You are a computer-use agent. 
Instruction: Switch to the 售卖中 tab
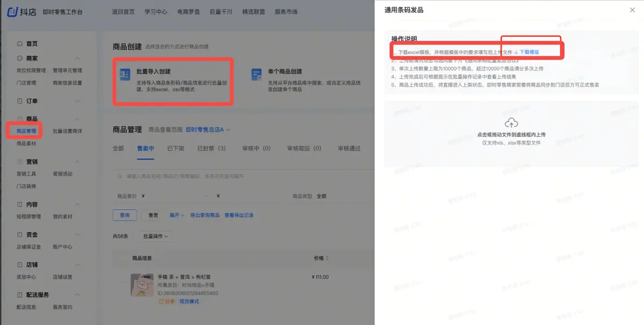point(145,148)
